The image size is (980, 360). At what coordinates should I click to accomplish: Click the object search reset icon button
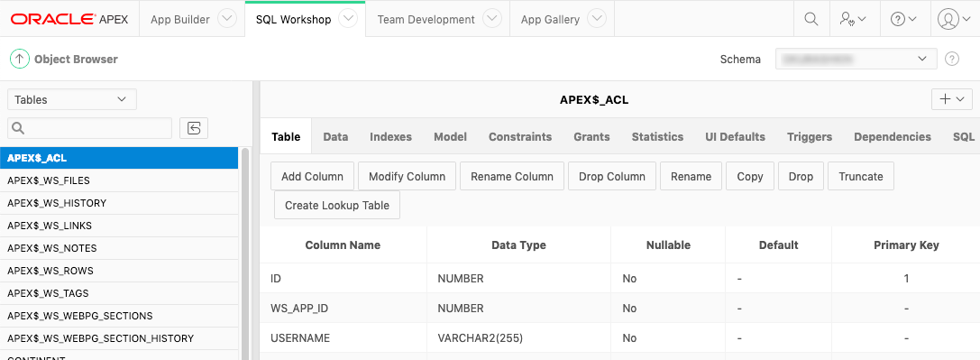tap(194, 128)
